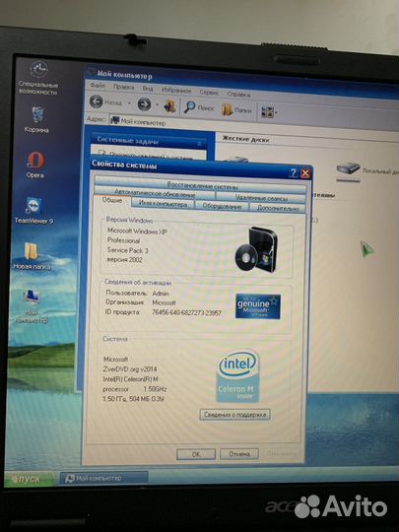
Task: Click the Windows software box image
Action: 257,249
